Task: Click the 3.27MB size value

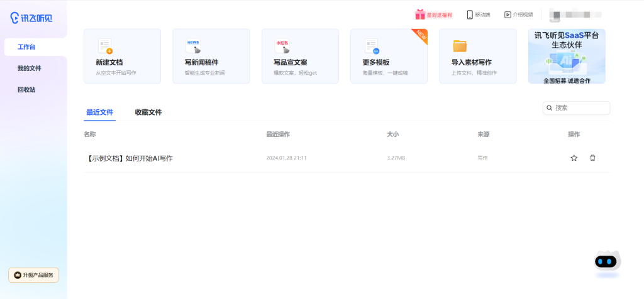Action: [x=396, y=158]
